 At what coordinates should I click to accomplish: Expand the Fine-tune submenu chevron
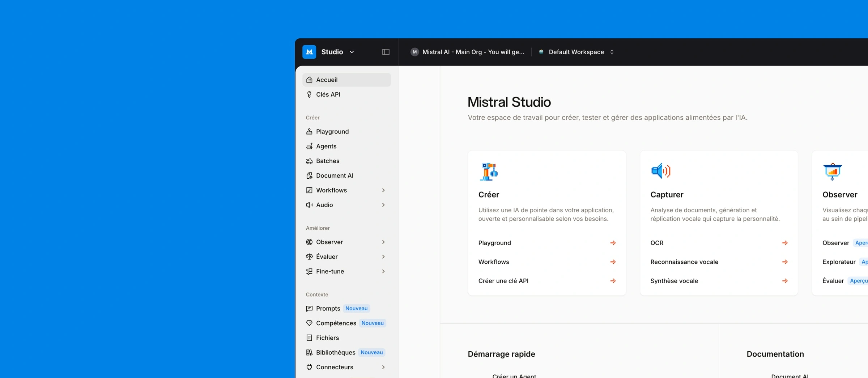383,271
